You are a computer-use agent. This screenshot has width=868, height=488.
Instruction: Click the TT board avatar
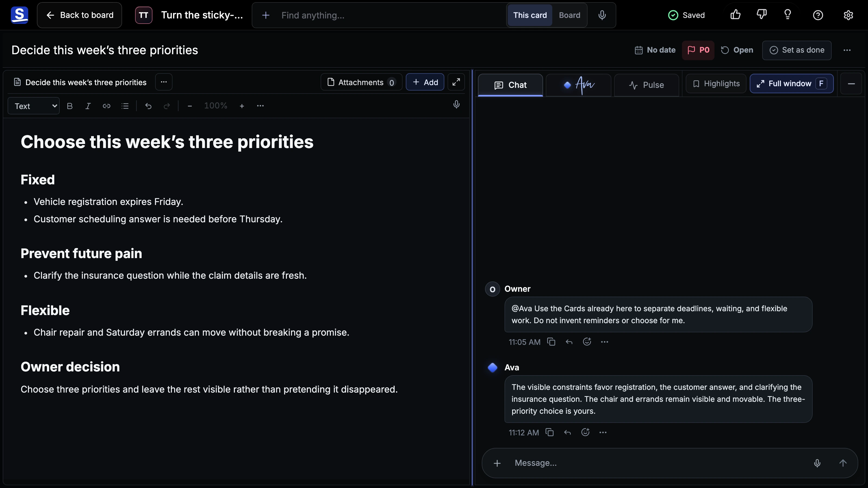(x=143, y=15)
